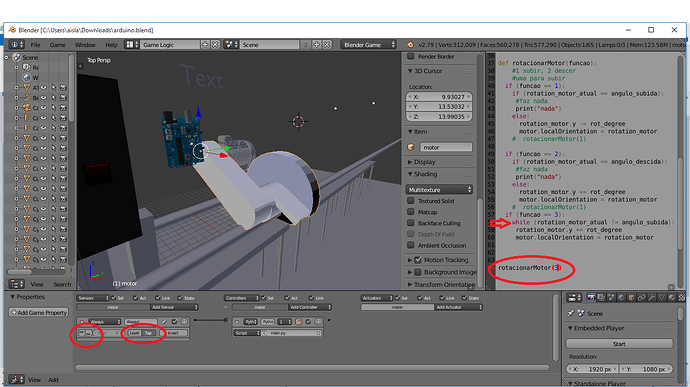Click the logic editor type icon
This screenshot has width=690, height=387.
(x=17, y=379)
